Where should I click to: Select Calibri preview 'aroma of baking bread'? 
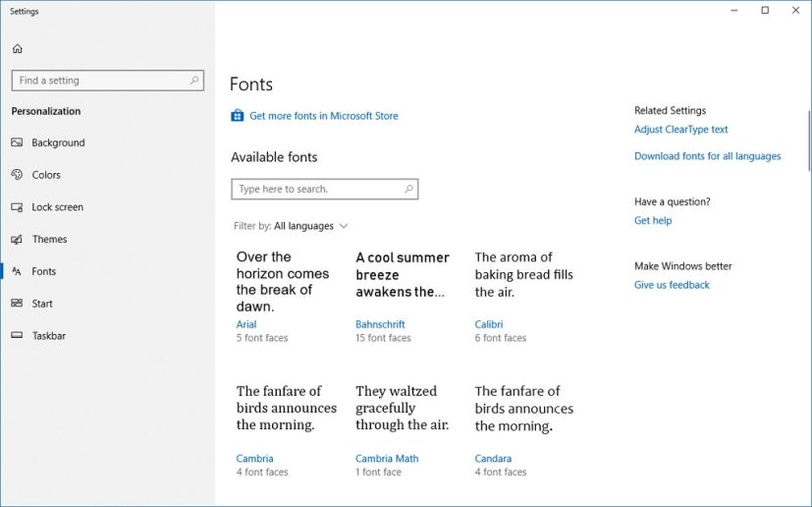[523, 274]
